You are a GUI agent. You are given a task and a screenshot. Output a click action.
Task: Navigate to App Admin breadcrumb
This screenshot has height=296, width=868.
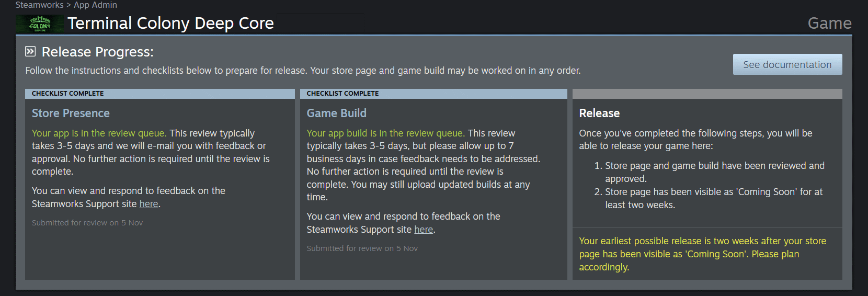95,5
